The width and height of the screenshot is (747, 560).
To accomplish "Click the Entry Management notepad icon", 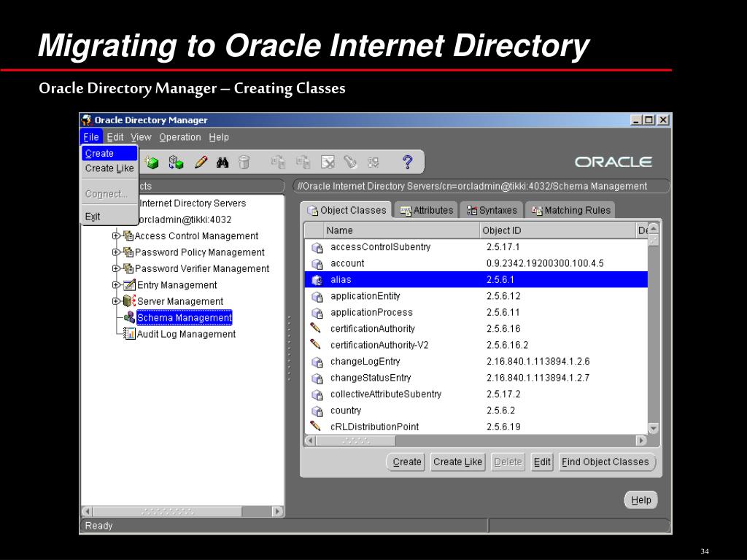I will 129,285.
